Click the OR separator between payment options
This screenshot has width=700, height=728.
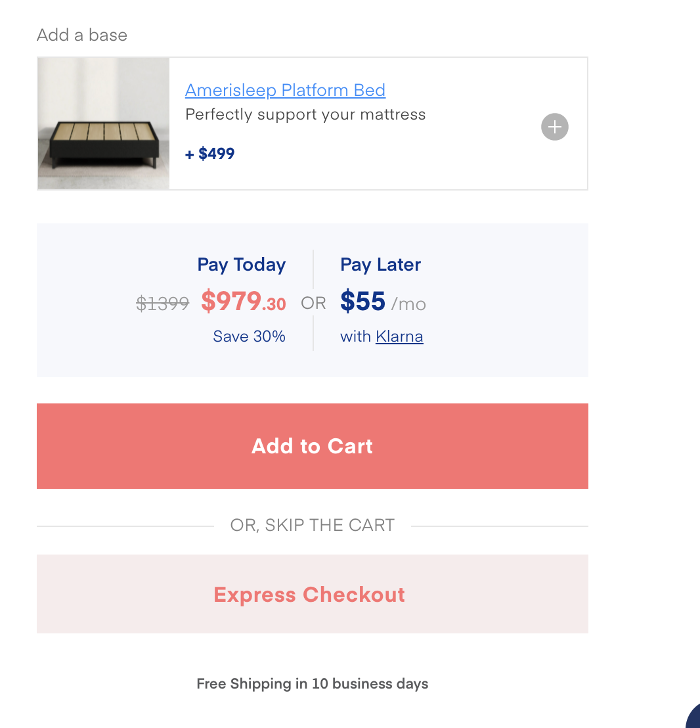(313, 303)
